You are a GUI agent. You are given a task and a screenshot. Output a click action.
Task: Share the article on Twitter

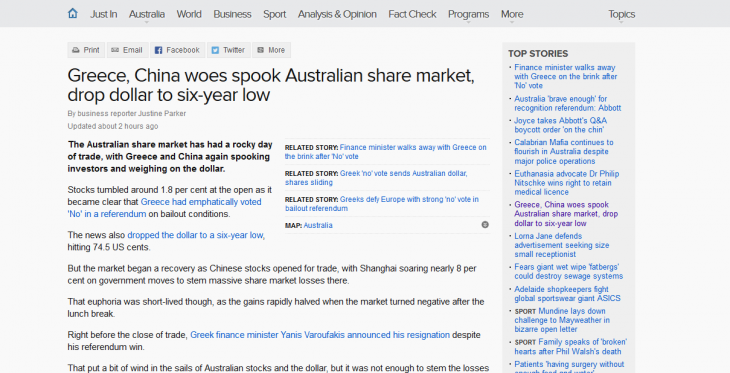click(229, 50)
